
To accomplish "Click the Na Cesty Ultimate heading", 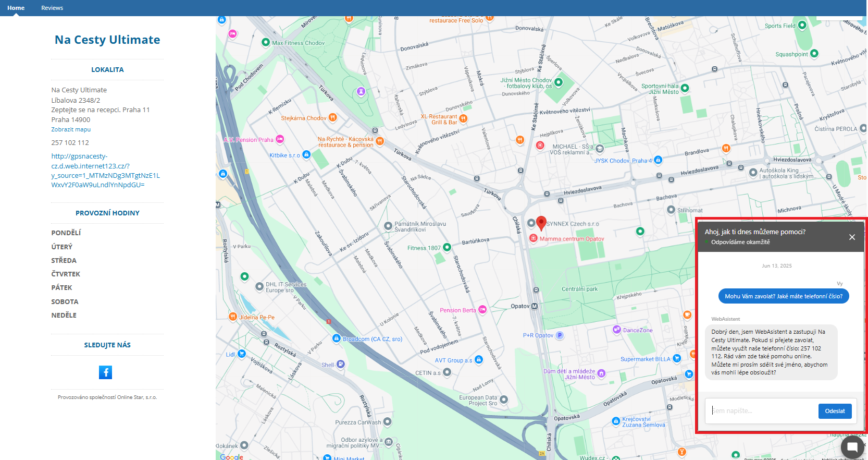I will tap(107, 40).
